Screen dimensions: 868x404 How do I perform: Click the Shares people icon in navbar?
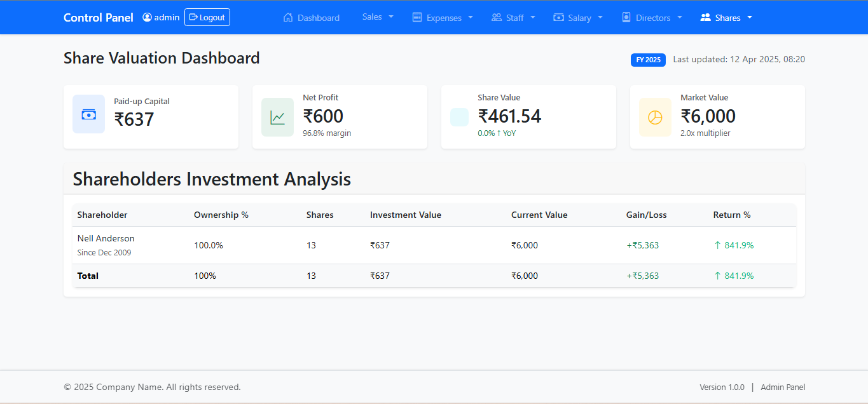(705, 17)
